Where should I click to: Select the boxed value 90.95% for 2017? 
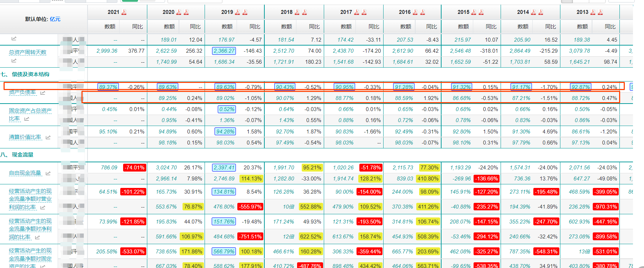click(x=344, y=87)
